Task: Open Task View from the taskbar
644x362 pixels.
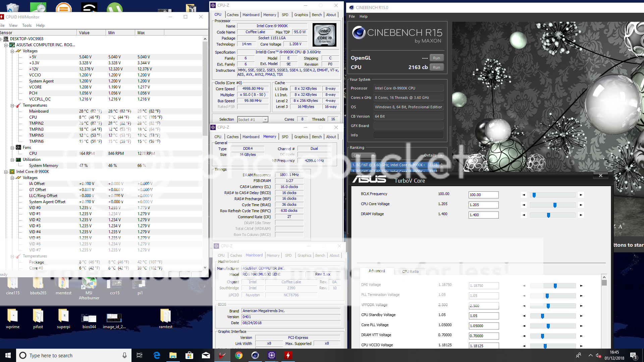Action: click(x=140, y=355)
